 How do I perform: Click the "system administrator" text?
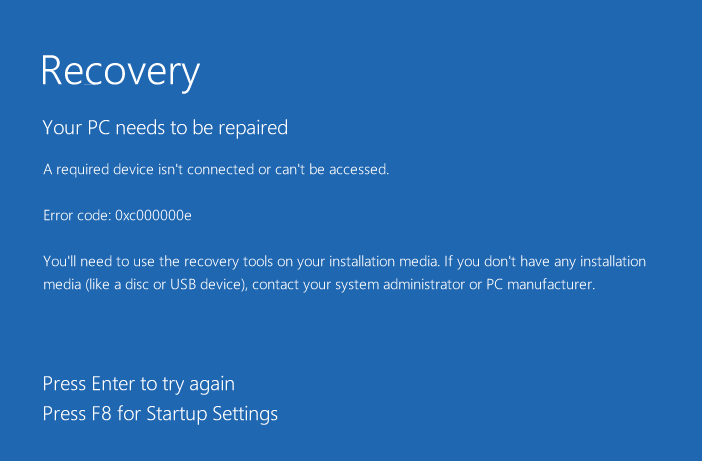tap(365, 284)
